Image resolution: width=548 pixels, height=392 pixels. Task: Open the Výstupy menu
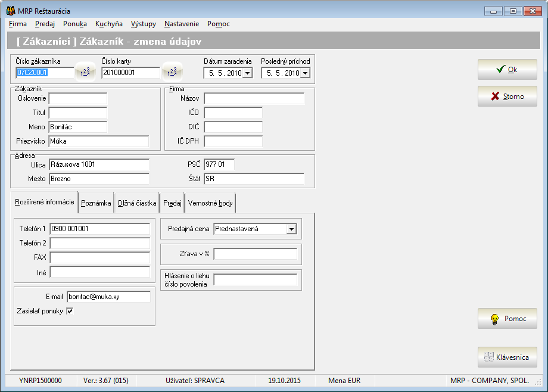tap(144, 24)
